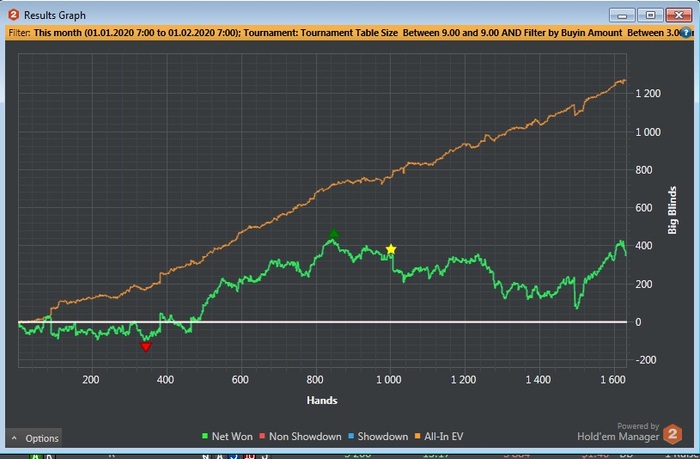This screenshot has width=700, height=459.
Task: Click the blue Showdown color square
Action: 351,436
